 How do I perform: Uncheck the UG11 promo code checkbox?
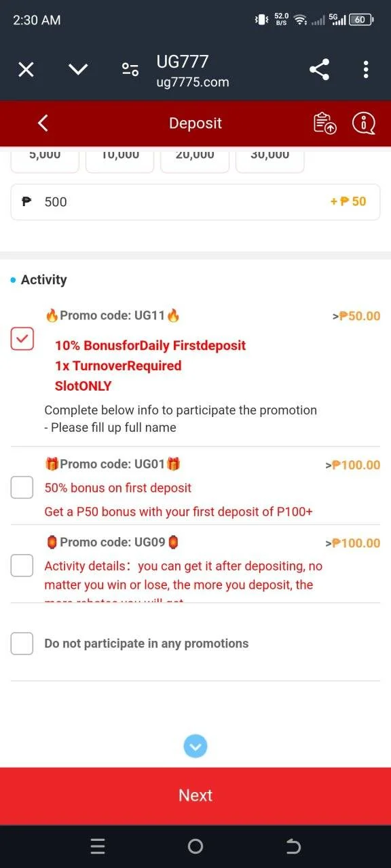point(22,338)
